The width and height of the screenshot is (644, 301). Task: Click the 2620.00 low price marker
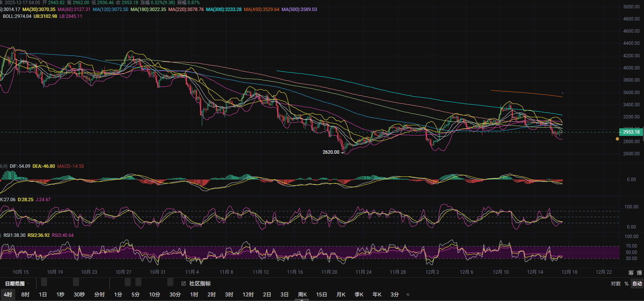pos(331,152)
